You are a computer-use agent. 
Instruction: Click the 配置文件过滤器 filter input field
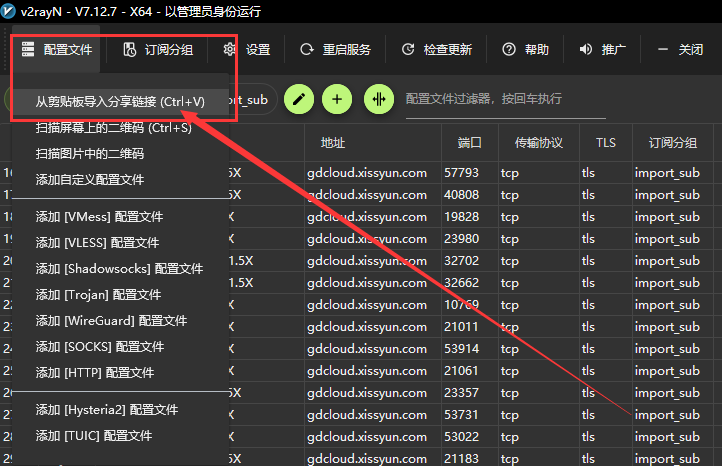(490, 99)
